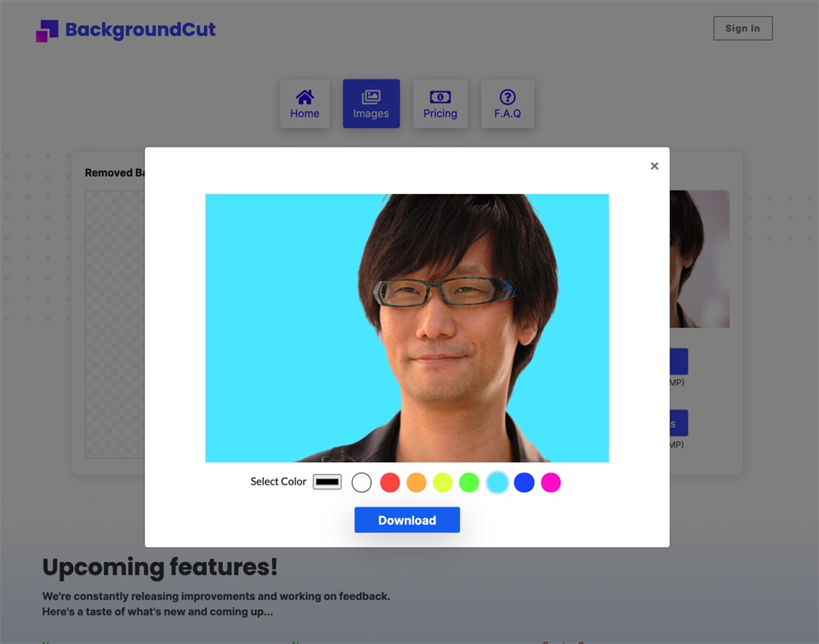Choose the orange background color
The width and height of the screenshot is (819, 644).
416,482
